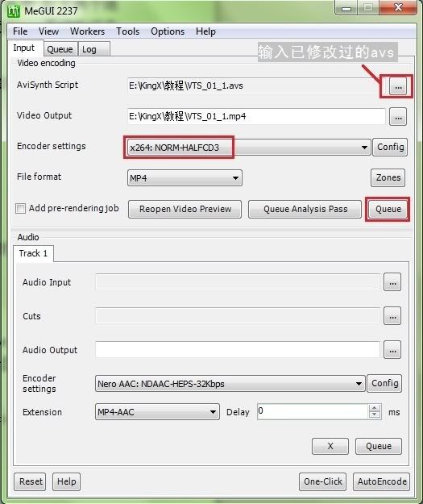The image size is (423, 504).
Task: Decrease Delay value with down arrow
Action: pos(374,414)
